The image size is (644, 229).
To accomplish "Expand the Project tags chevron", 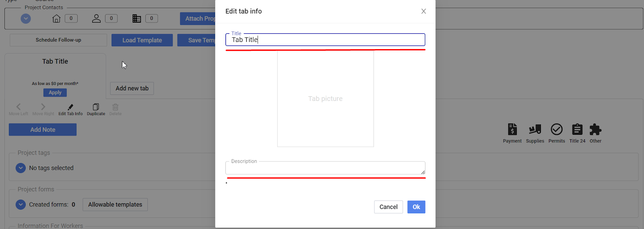I will pyautogui.click(x=21, y=168).
